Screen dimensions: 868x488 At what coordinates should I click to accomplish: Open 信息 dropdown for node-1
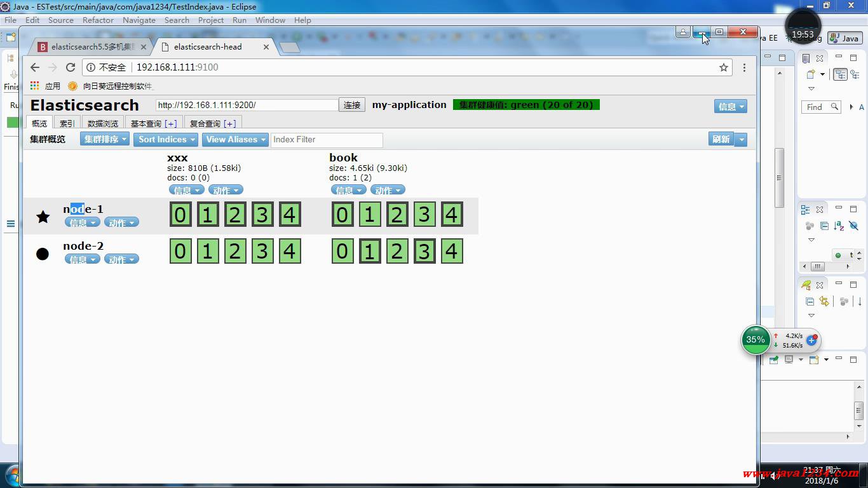83,222
